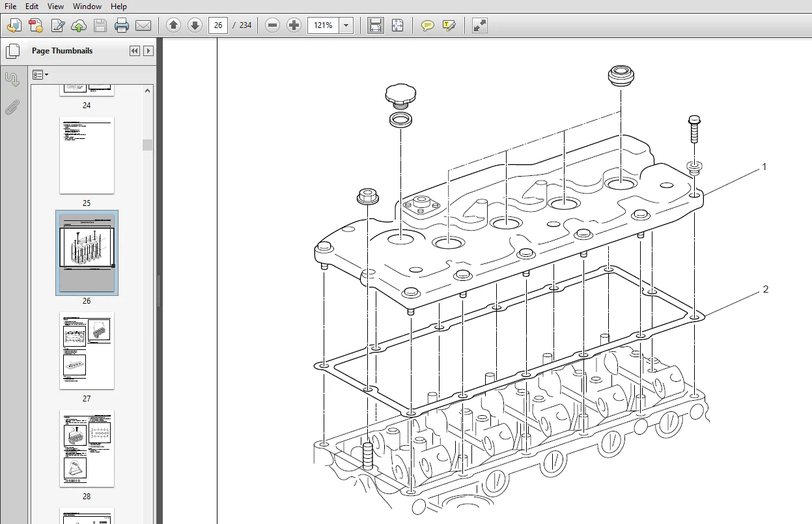Select the highlight text tool

[x=449, y=25]
